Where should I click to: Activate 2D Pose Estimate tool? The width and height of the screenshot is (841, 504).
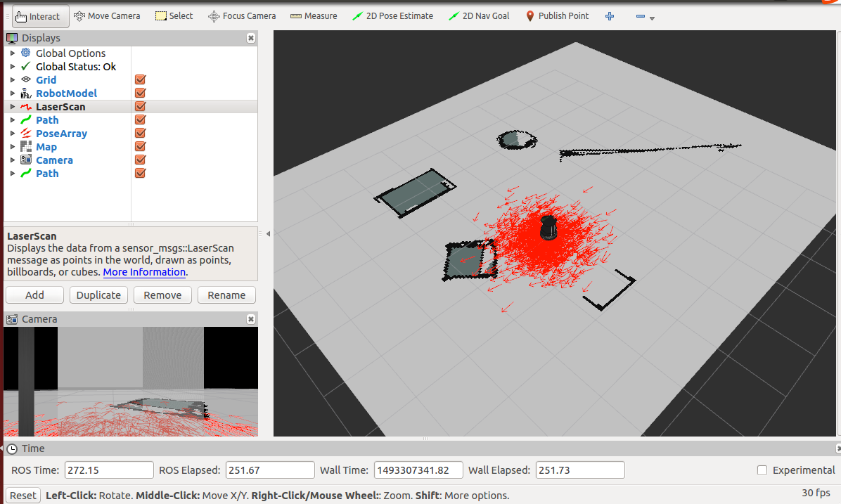pyautogui.click(x=392, y=16)
